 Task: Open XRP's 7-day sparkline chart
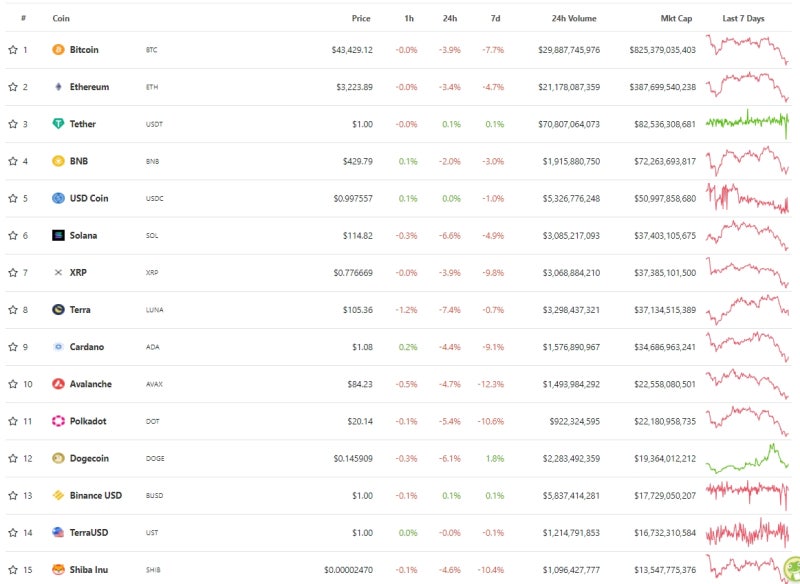(747, 272)
